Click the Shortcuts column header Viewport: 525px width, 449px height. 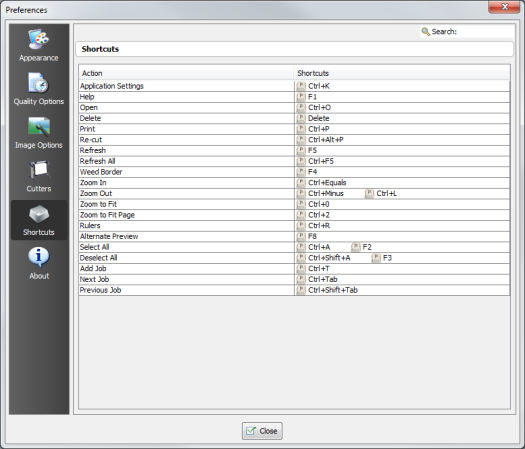(x=402, y=73)
